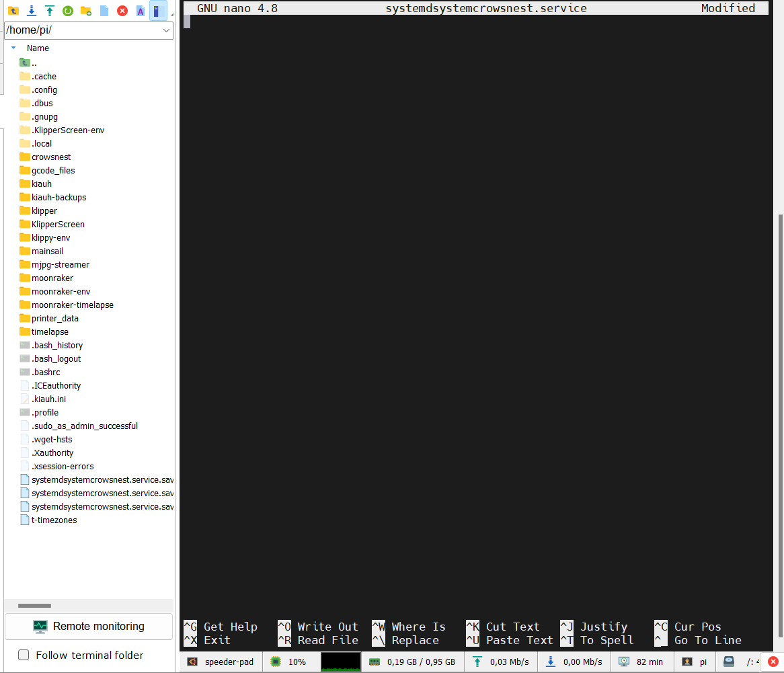Click the speeder-pad host icon in the status bar

click(192, 662)
